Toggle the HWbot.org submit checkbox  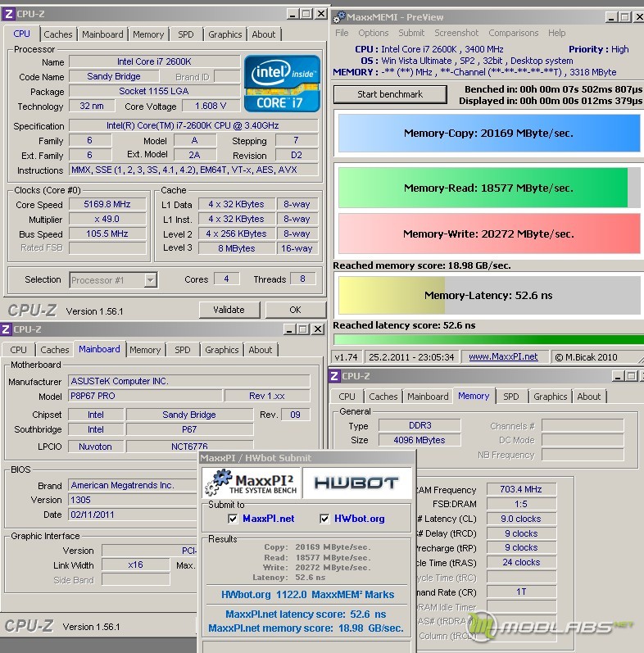click(324, 519)
